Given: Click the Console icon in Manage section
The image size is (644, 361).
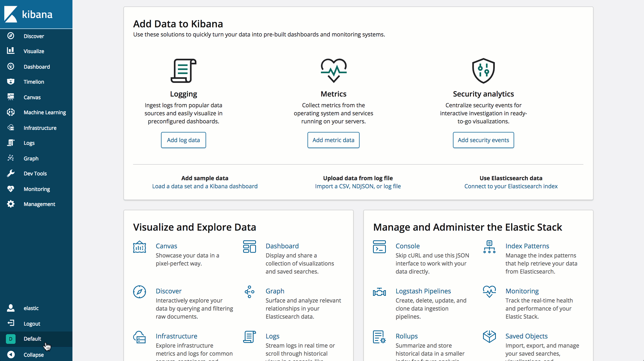Looking at the screenshot, I should pyautogui.click(x=379, y=247).
